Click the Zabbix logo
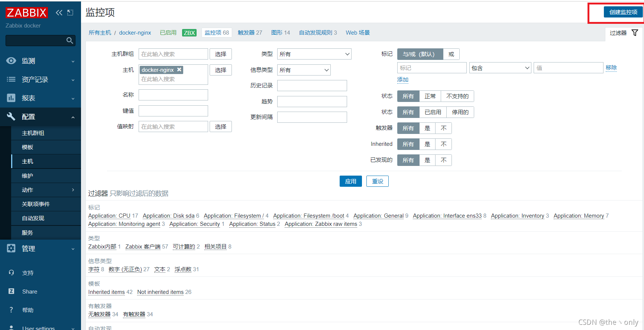Image resolution: width=644 pixels, height=330 pixels. (x=27, y=13)
